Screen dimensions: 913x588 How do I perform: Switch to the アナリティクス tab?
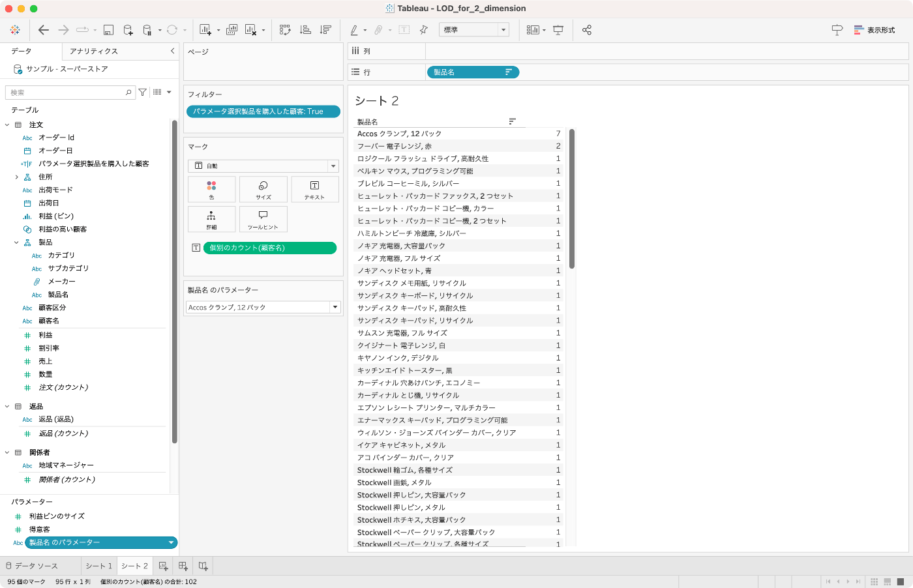coord(94,51)
